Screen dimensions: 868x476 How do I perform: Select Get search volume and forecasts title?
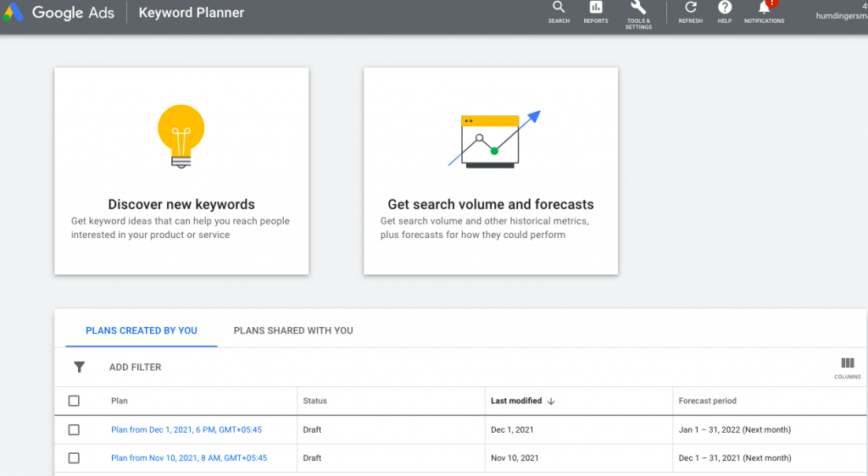click(x=491, y=204)
